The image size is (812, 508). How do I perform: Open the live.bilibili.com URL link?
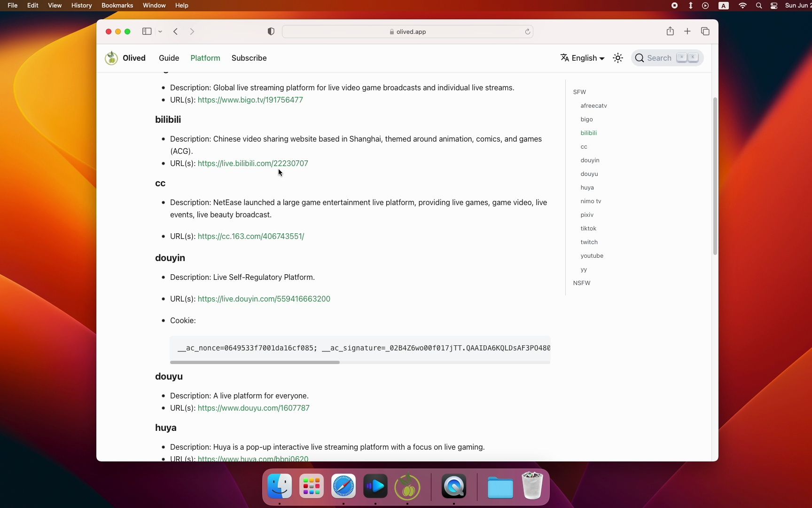pyautogui.click(x=253, y=163)
